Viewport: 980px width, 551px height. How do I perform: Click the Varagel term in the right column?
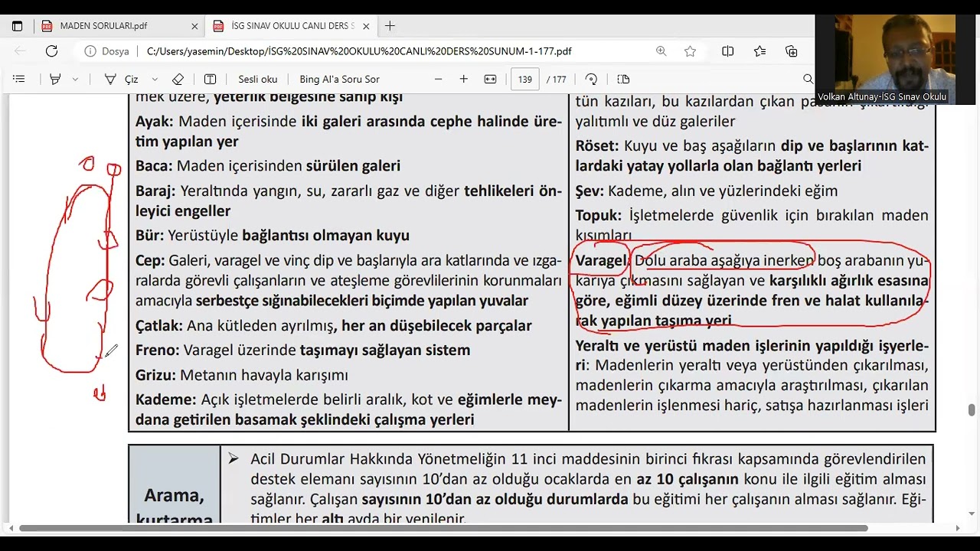601,260
